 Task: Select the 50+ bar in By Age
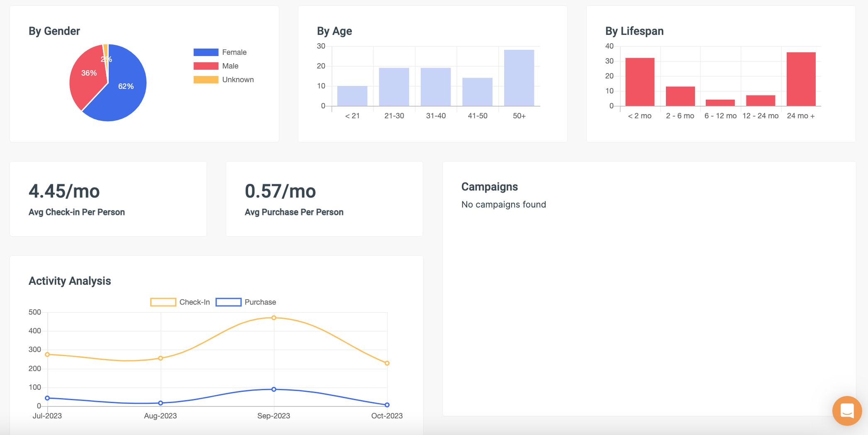coord(519,78)
